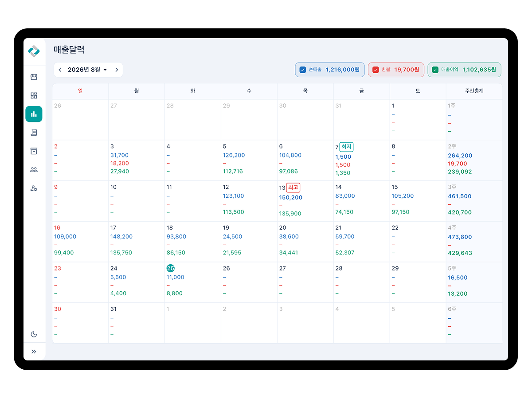Open the customers people icon
This screenshot has width=532, height=399.
coord(34,169)
